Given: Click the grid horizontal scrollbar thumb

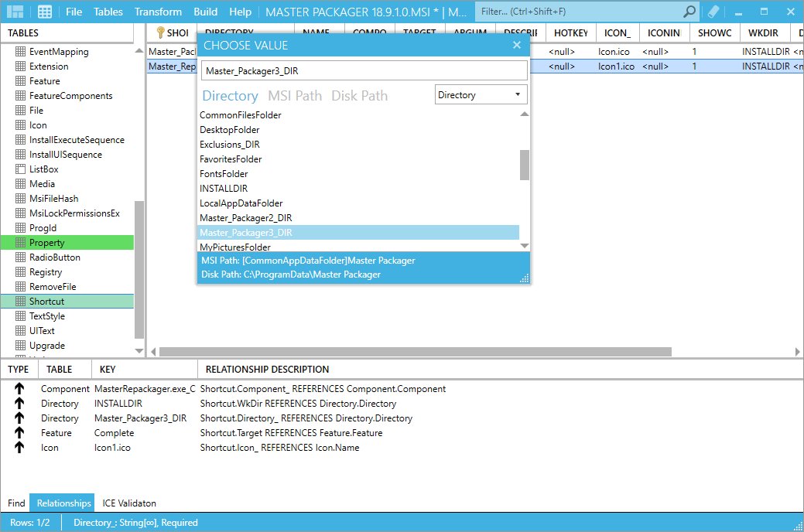Looking at the screenshot, I should tap(416, 352).
